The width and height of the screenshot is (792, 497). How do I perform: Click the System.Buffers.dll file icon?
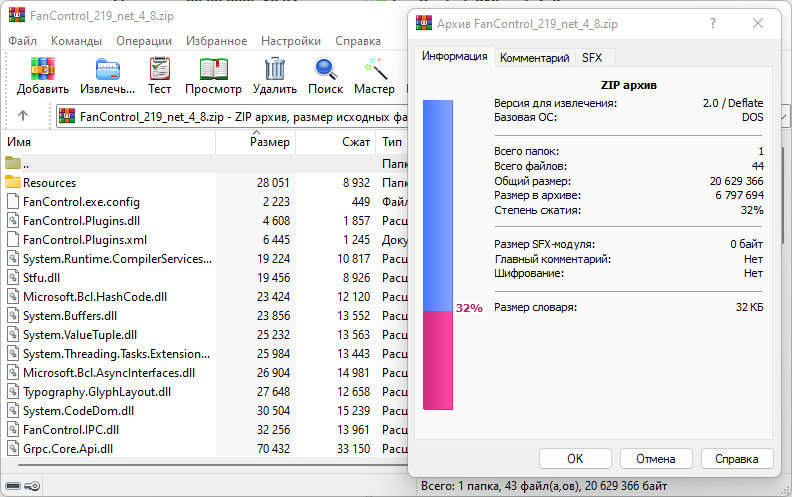(x=13, y=315)
